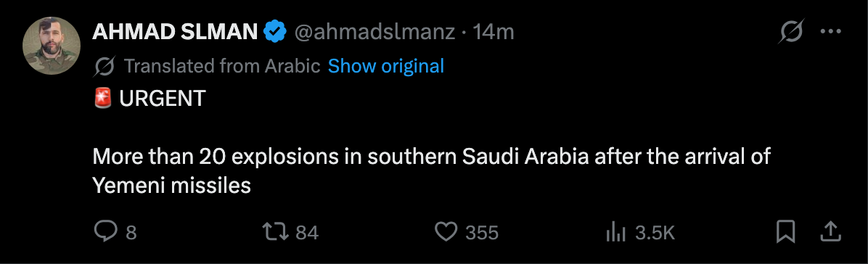Screen dimensions: 868x264
Task: Click the reply count 8
Action: [x=131, y=233]
